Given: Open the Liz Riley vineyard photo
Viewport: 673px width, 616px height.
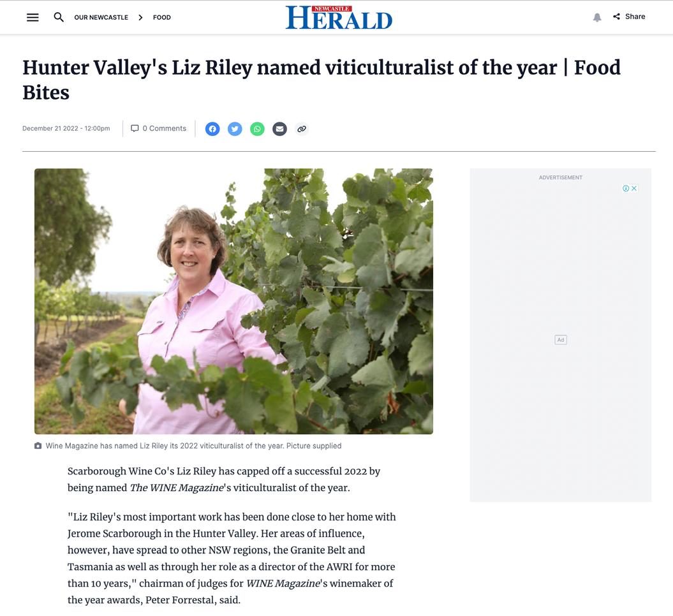Looking at the screenshot, I should [x=233, y=301].
